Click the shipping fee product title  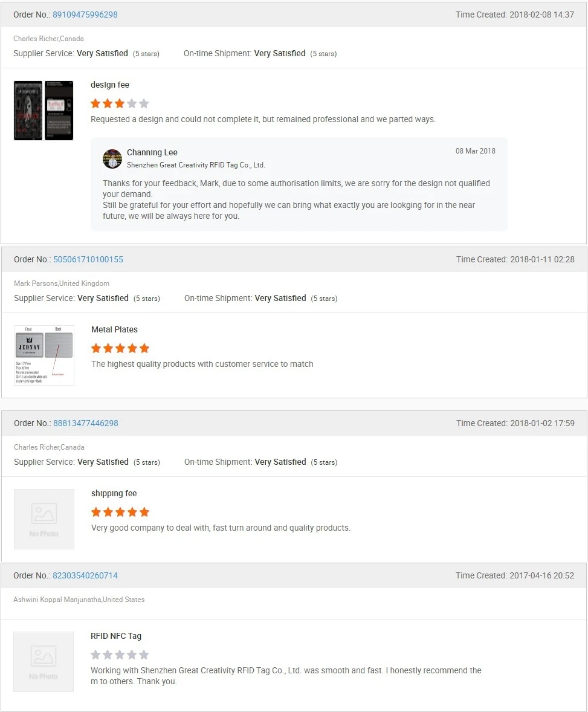pos(114,493)
